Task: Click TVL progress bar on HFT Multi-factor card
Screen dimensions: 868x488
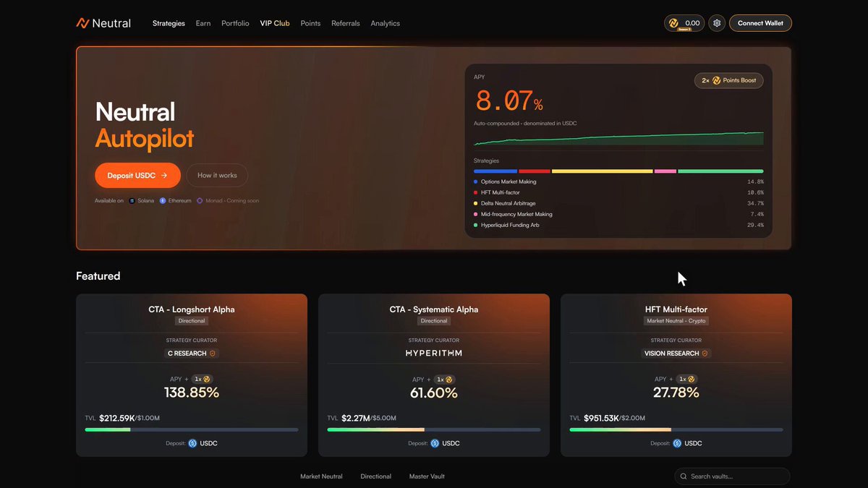Action: pyautogui.click(x=676, y=429)
